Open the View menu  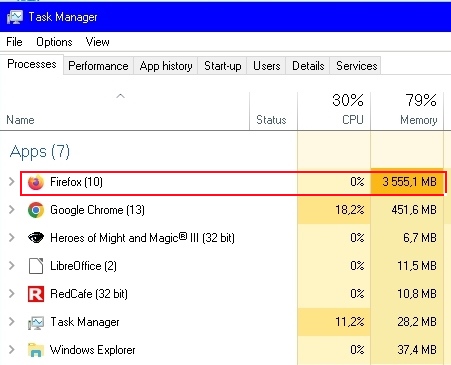point(97,42)
